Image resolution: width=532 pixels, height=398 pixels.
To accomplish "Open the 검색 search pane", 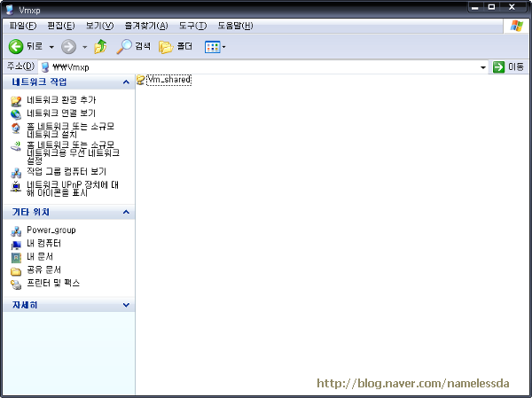I will click(133, 46).
